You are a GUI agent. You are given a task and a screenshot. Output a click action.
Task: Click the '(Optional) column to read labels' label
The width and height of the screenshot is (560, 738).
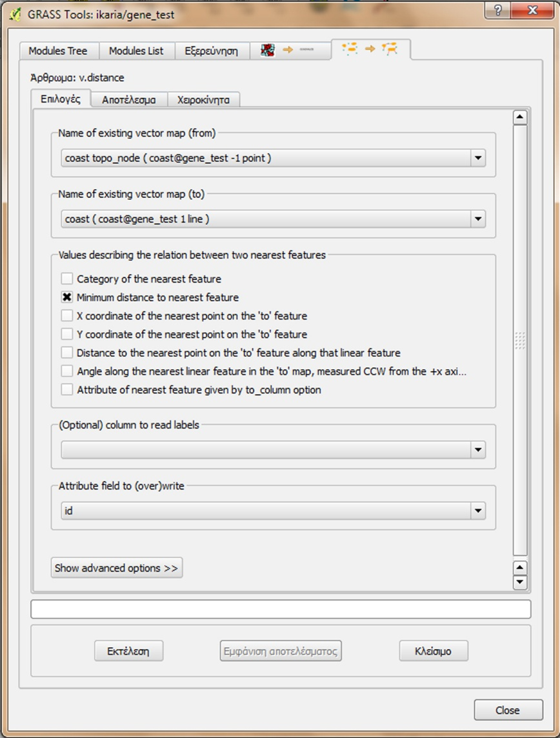pyautogui.click(x=129, y=425)
